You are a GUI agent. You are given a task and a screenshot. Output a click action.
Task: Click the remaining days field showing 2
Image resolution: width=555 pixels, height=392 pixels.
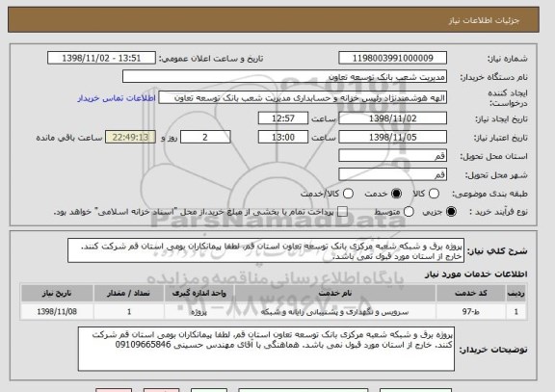[205, 137]
